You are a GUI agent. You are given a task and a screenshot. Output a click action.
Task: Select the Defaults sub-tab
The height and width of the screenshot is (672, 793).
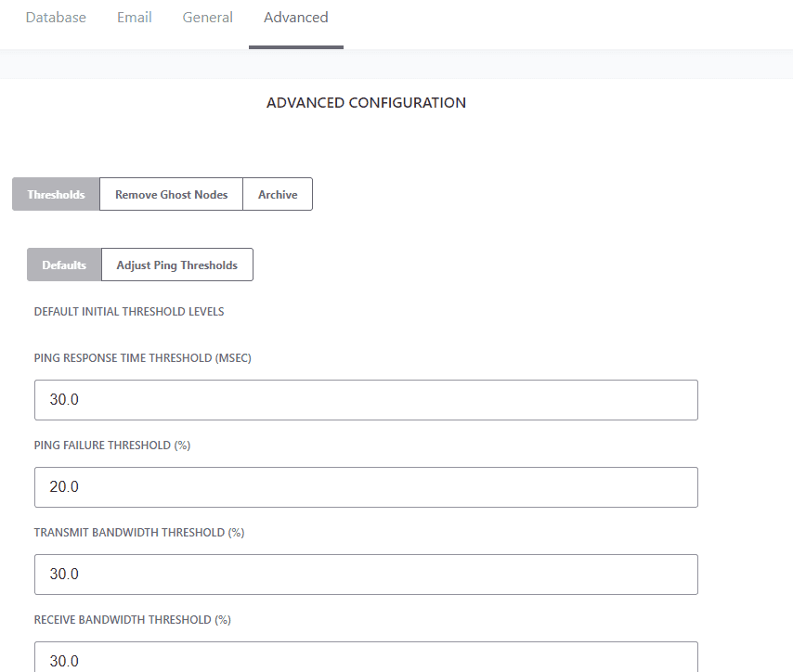point(64,265)
